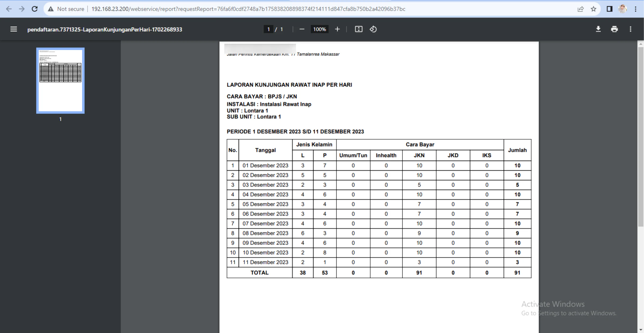Click the current page number field
644x333 pixels.
268,29
